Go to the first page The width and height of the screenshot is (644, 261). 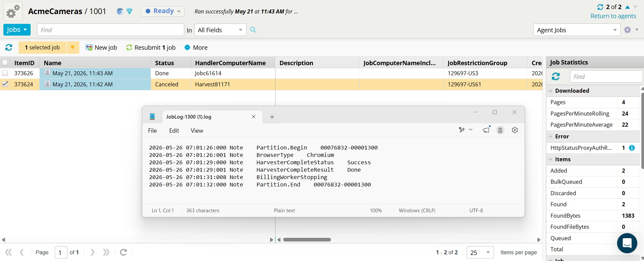pyautogui.click(x=8, y=252)
